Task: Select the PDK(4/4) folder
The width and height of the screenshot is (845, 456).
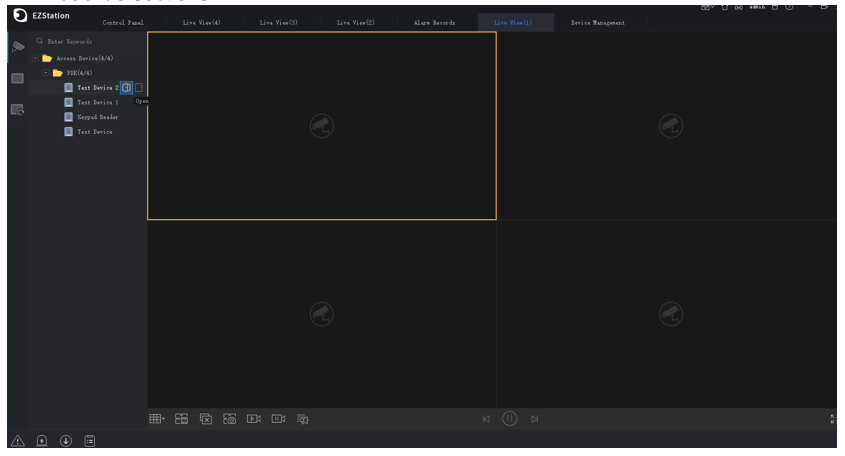Action: tap(79, 73)
